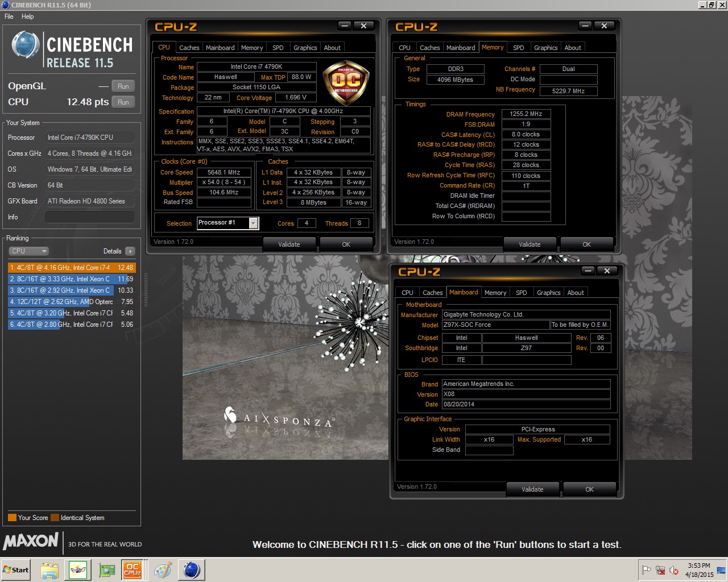Run the CPU benchmark
The width and height of the screenshot is (728, 582).
123,102
